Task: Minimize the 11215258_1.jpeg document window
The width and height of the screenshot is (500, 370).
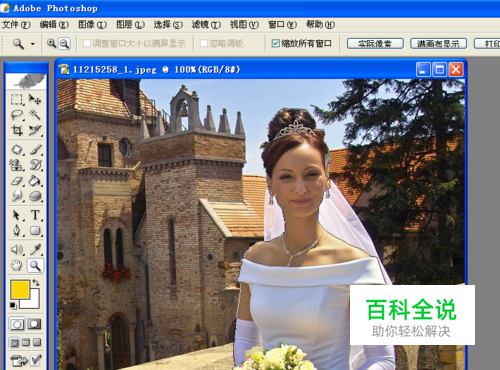Action: point(423,70)
